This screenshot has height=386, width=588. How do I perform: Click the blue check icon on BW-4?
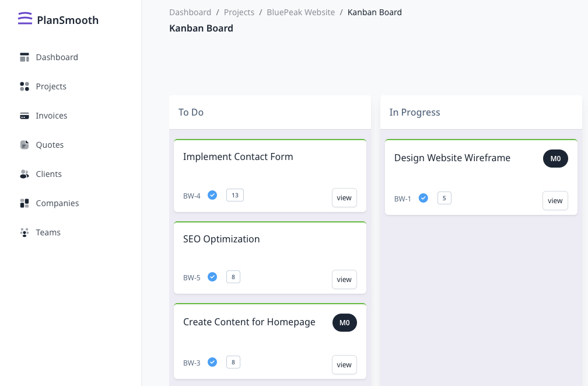pos(212,195)
